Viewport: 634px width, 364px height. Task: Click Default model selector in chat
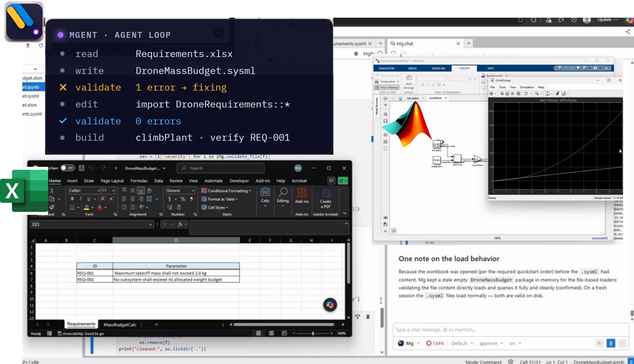pos(462,344)
